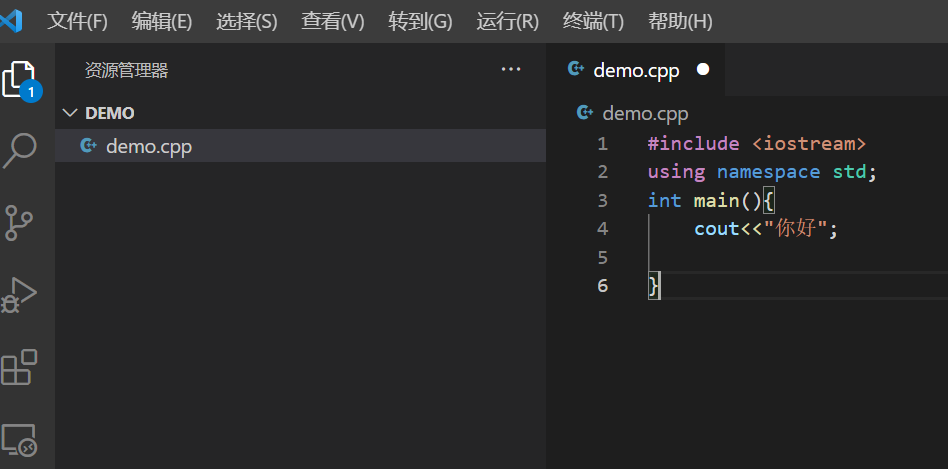This screenshot has width=948, height=469.
Task: Open the explorer more actions ellipsis
Action: point(511,70)
